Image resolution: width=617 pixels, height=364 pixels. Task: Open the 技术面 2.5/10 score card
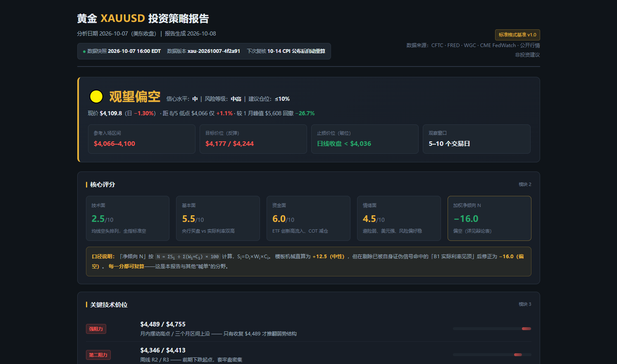point(128,218)
